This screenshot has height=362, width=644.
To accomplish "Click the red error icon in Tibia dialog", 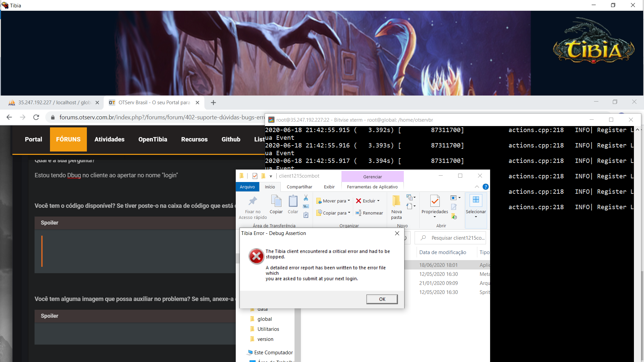I will point(257,256).
